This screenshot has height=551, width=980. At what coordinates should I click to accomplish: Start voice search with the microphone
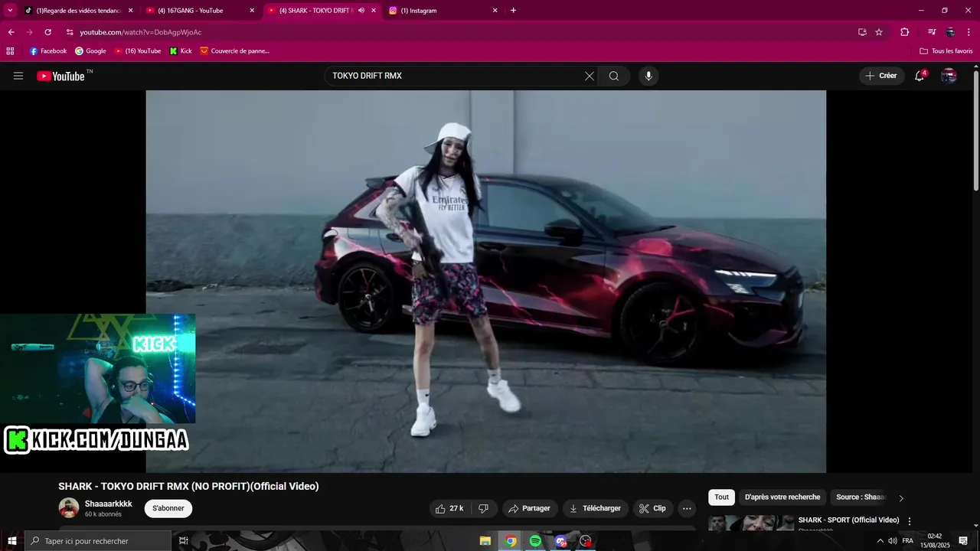[648, 76]
